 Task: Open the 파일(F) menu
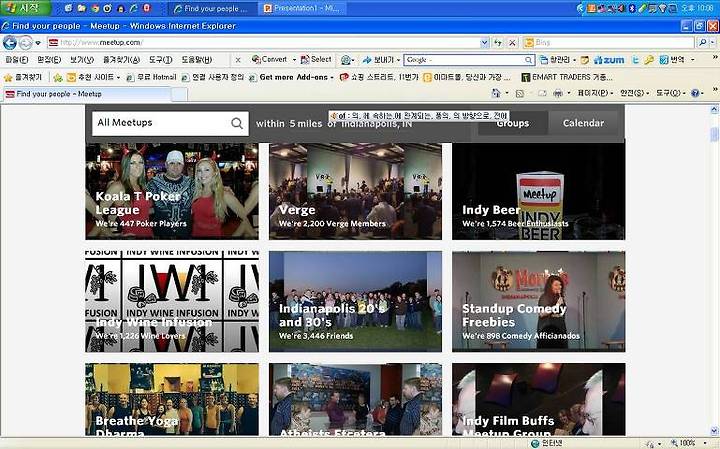17,60
